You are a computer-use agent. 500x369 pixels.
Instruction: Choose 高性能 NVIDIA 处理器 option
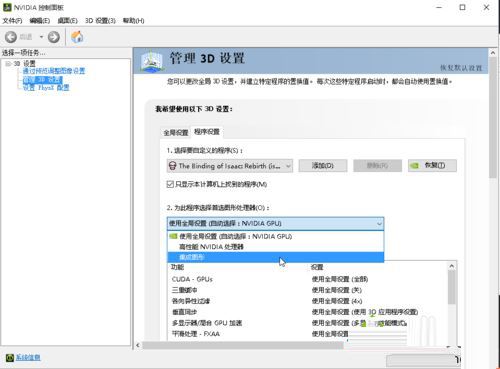[275, 247]
